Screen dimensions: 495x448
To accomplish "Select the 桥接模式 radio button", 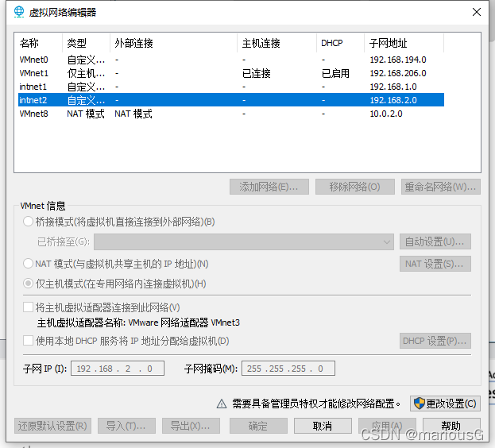I will tap(28, 222).
